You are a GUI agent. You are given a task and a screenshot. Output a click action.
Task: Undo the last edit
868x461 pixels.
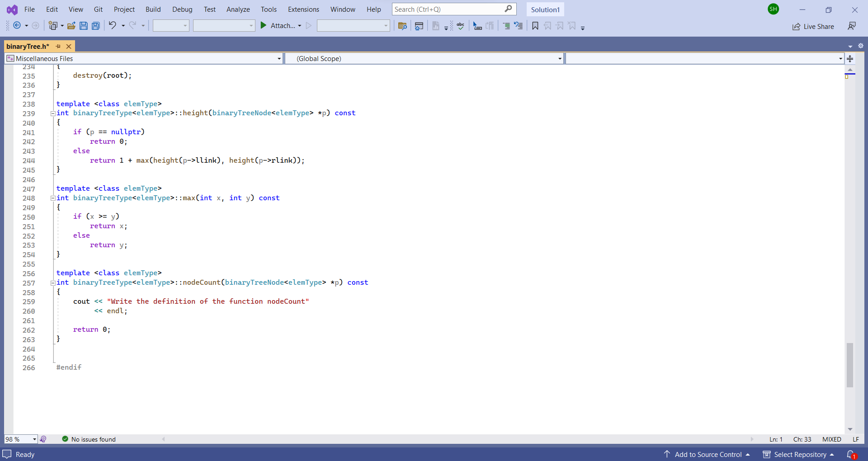coord(113,26)
